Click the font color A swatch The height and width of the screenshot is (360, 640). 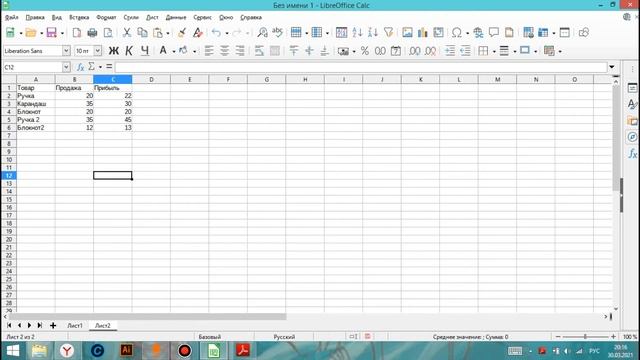click(x=163, y=51)
